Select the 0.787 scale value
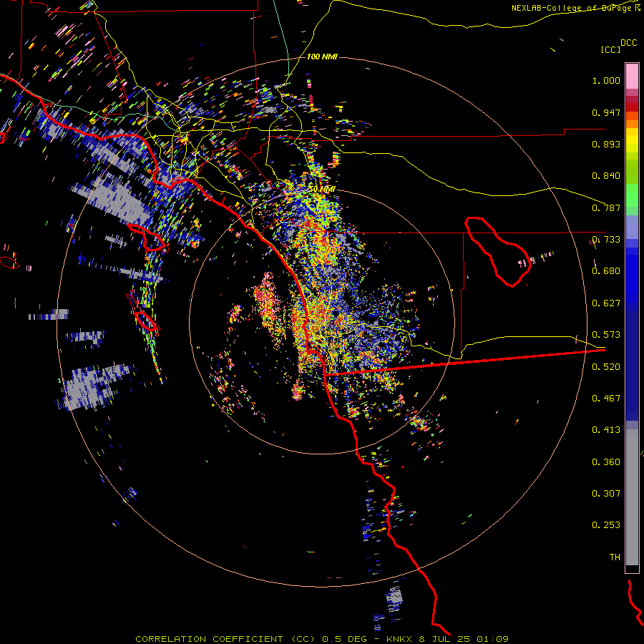Viewport: 644px width, 644px height. 606,208
